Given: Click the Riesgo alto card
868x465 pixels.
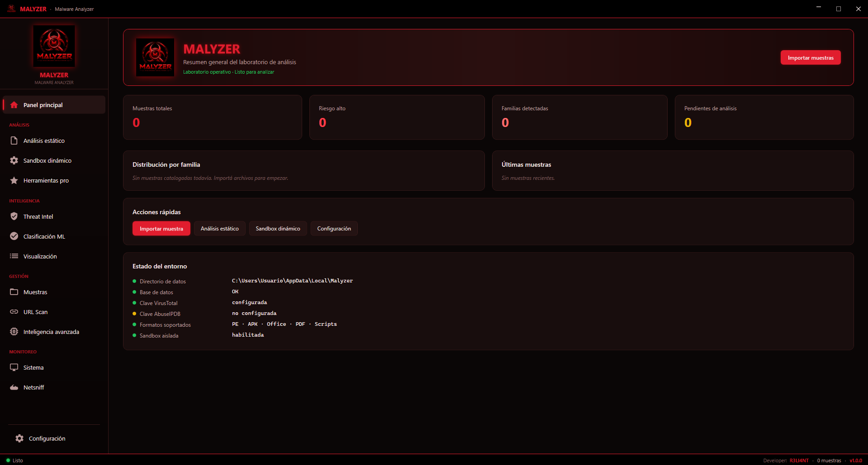Looking at the screenshot, I should point(397,117).
